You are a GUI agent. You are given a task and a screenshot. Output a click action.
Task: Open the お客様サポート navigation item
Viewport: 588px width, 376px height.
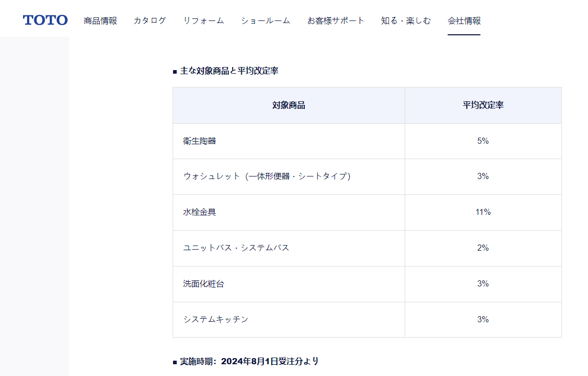[x=335, y=21]
